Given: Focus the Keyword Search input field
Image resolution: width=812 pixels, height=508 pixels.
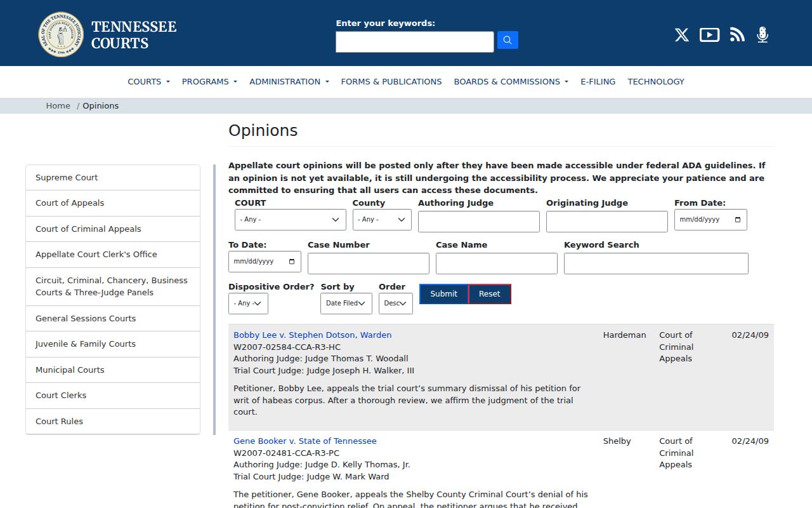Looking at the screenshot, I should click(656, 264).
